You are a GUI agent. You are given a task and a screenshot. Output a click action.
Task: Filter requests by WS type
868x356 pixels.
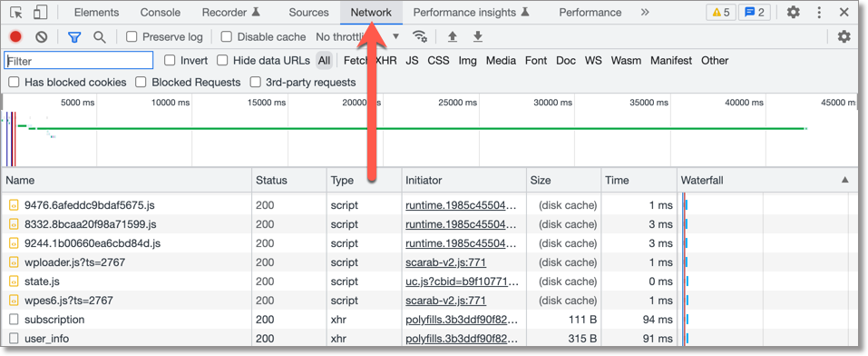pyautogui.click(x=593, y=61)
